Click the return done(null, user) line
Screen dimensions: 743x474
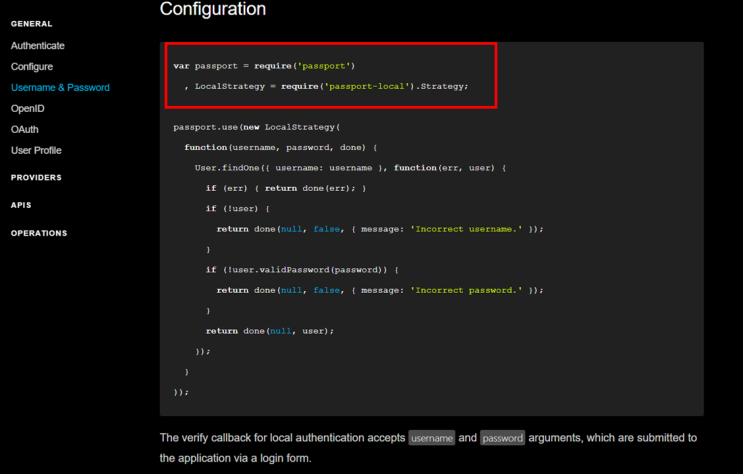(x=270, y=331)
